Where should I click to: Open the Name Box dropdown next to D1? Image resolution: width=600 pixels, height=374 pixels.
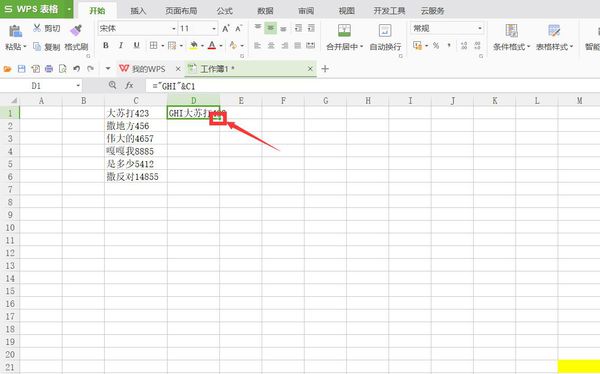point(78,86)
